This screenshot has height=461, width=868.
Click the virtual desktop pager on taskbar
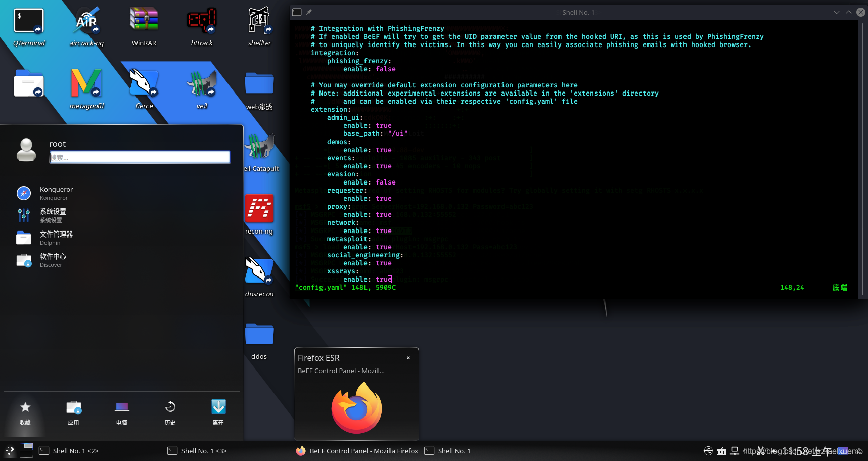click(26, 451)
